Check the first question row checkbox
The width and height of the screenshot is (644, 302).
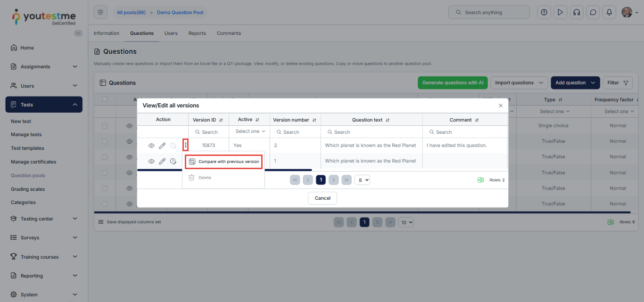[x=105, y=126]
